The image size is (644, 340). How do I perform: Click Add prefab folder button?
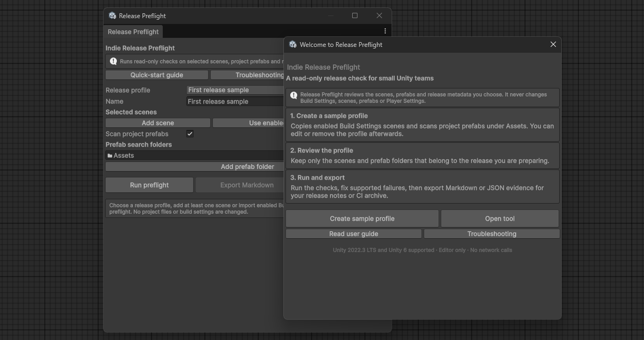195,167
